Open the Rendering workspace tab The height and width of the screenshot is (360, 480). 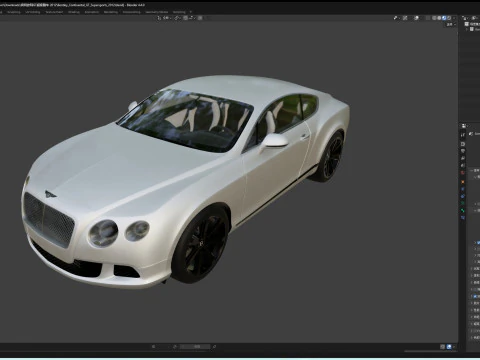111,12
